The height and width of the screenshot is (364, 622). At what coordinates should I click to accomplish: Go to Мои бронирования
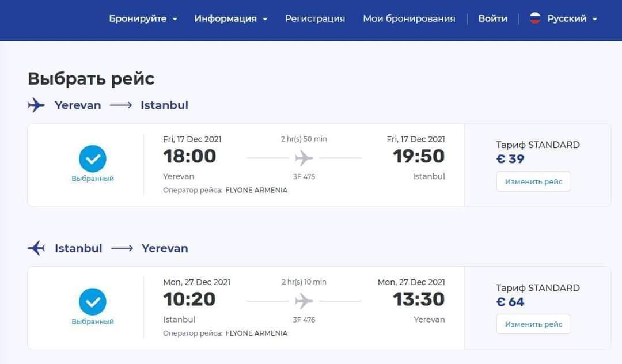click(x=409, y=18)
